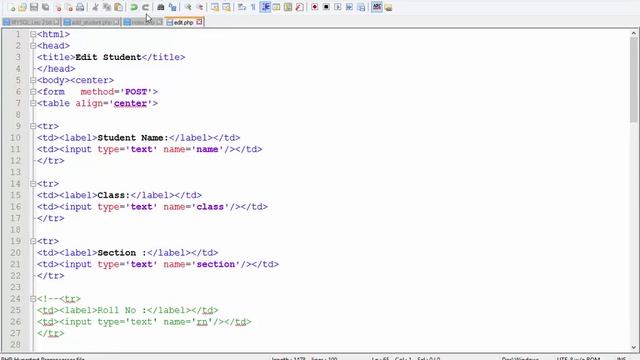Create a new file with the New icon
This screenshot has height=360, width=640.
[11, 7]
